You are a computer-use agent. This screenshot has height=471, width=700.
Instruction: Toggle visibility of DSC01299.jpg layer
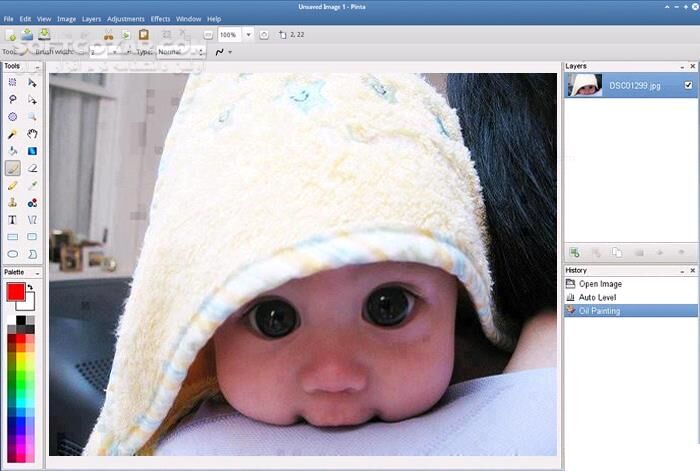click(688, 86)
